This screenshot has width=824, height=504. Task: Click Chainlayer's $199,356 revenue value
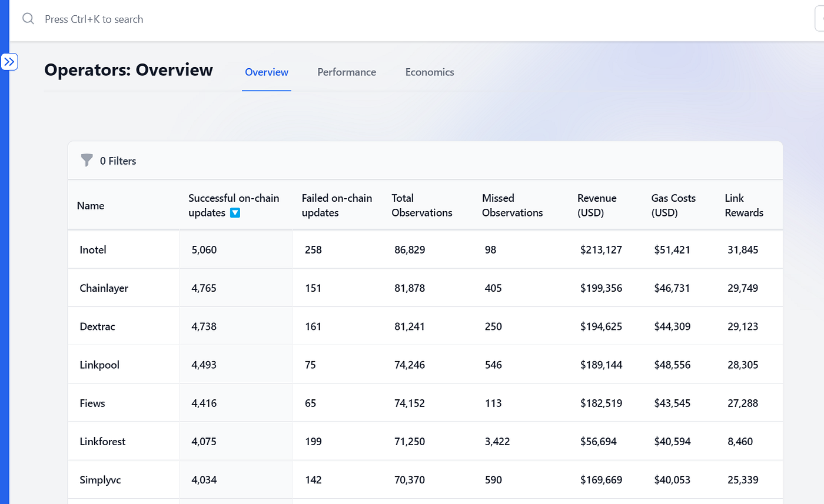(601, 288)
